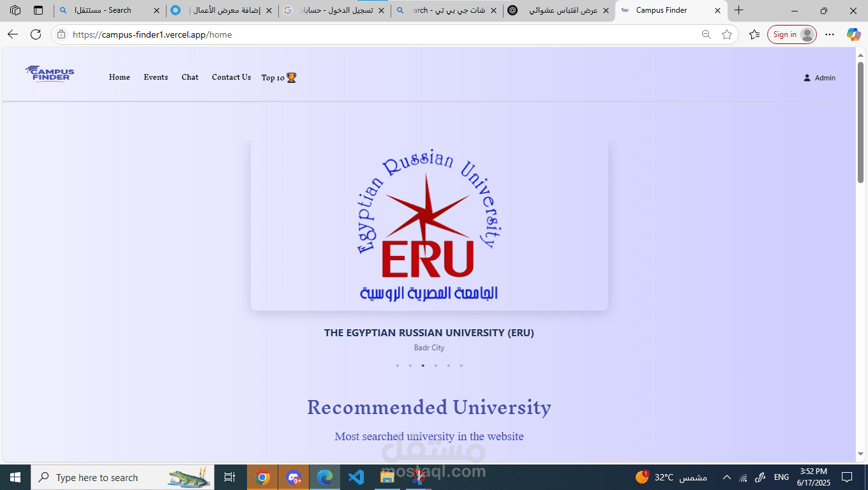Open the Contact Us link
The height and width of the screenshot is (490, 868).
(x=231, y=77)
